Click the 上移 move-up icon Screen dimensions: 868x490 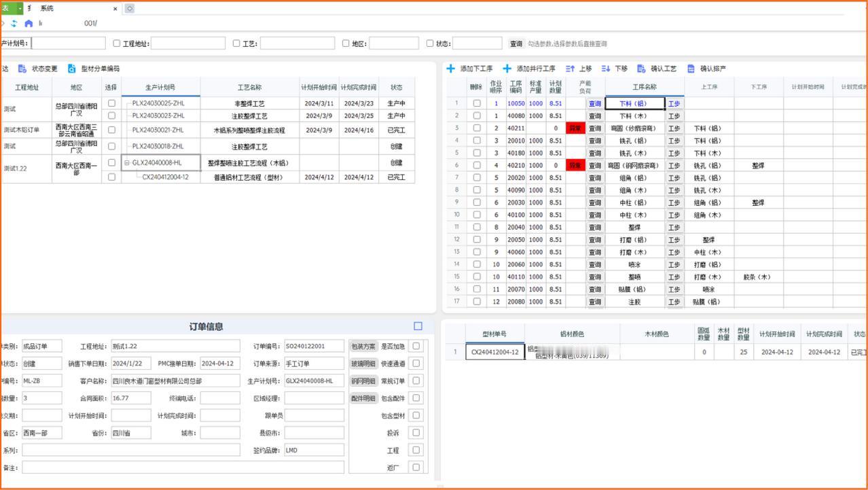click(570, 69)
